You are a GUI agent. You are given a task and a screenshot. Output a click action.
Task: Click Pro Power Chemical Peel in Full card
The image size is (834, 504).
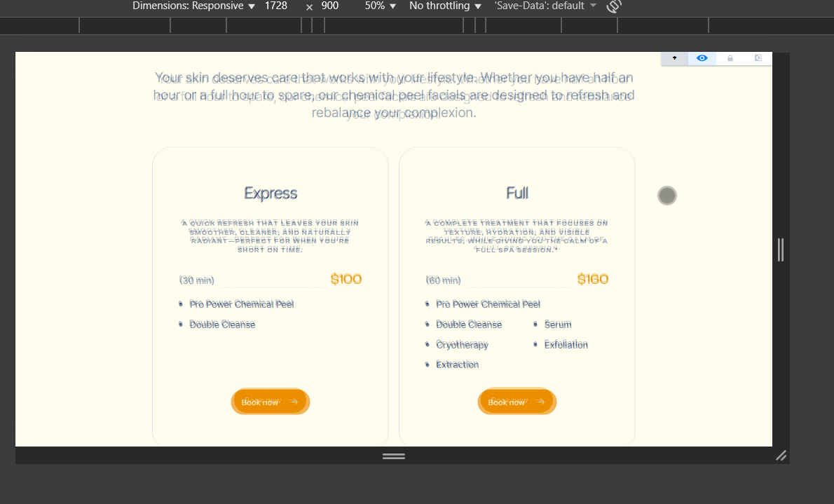488,304
